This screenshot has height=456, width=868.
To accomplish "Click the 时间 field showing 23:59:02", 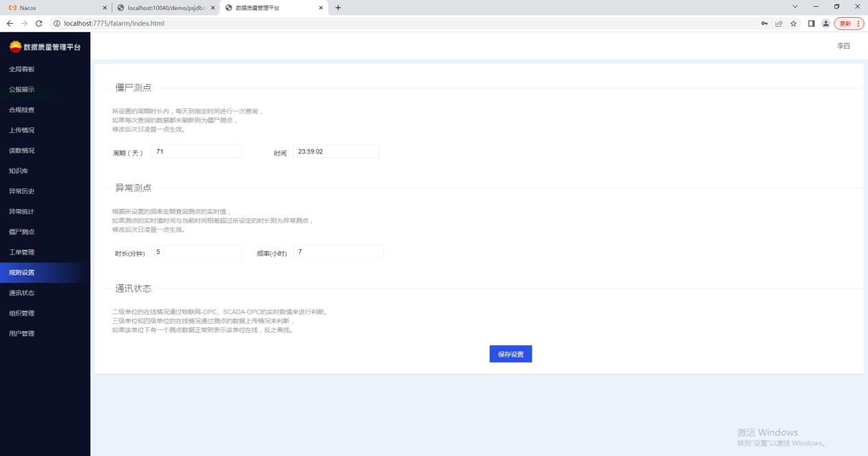I will click(336, 151).
